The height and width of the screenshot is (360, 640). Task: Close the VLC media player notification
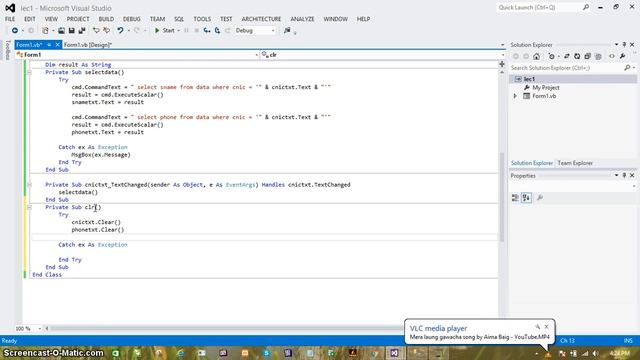click(x=547, y=327)
